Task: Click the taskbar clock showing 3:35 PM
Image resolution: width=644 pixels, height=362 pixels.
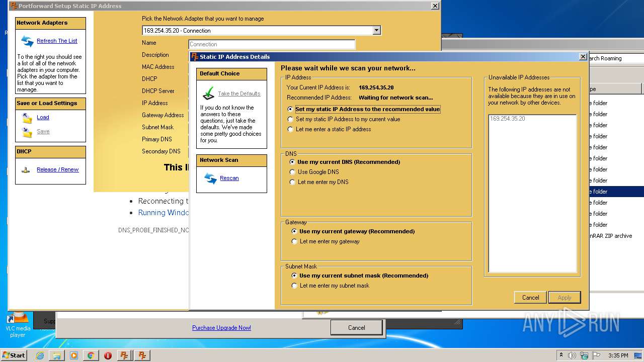Action: pyautogui.click(x=618, y=355)
